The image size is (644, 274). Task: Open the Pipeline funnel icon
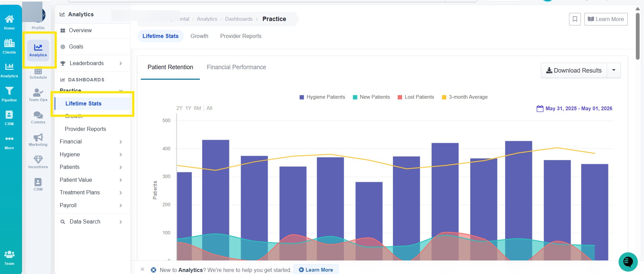click(9, 91)
